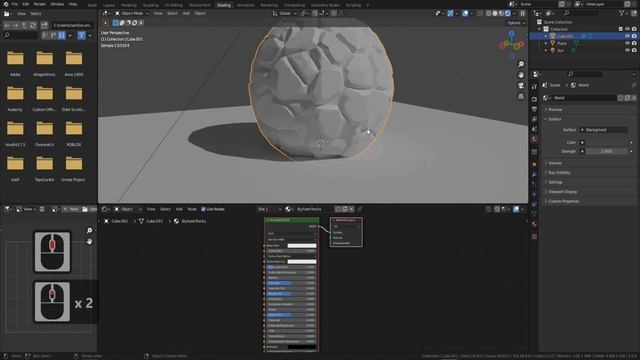Screen dimensions: 640x360
Task: Select the ROBLOX folder
Action: pos(74,133)
